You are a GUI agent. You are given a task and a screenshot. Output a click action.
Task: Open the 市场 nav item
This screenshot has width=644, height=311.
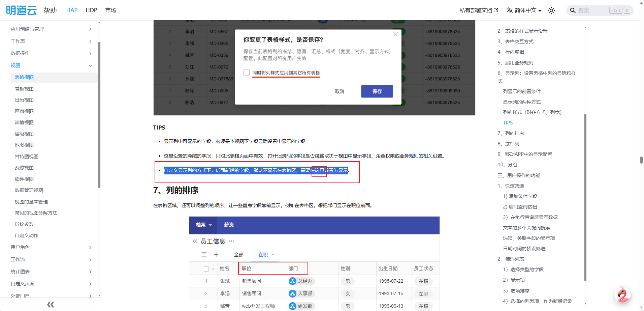(110, 10)
